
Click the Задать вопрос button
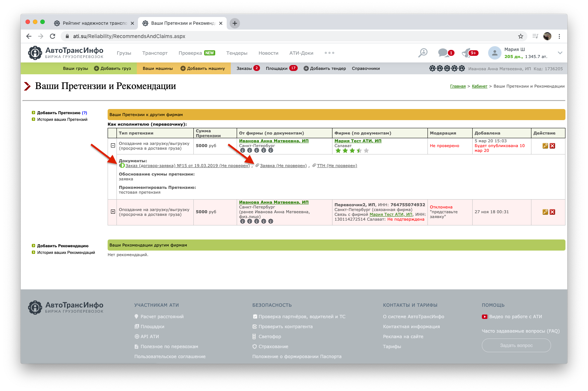(516, 346)
